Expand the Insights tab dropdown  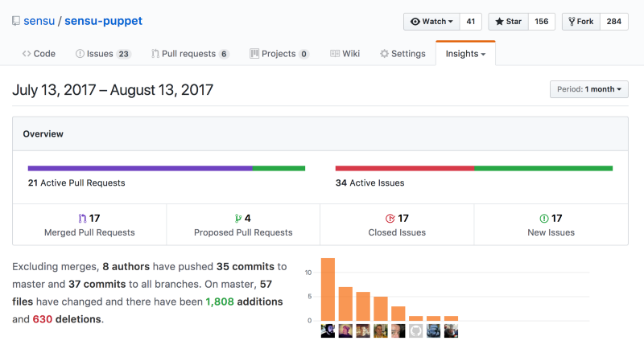465,54
